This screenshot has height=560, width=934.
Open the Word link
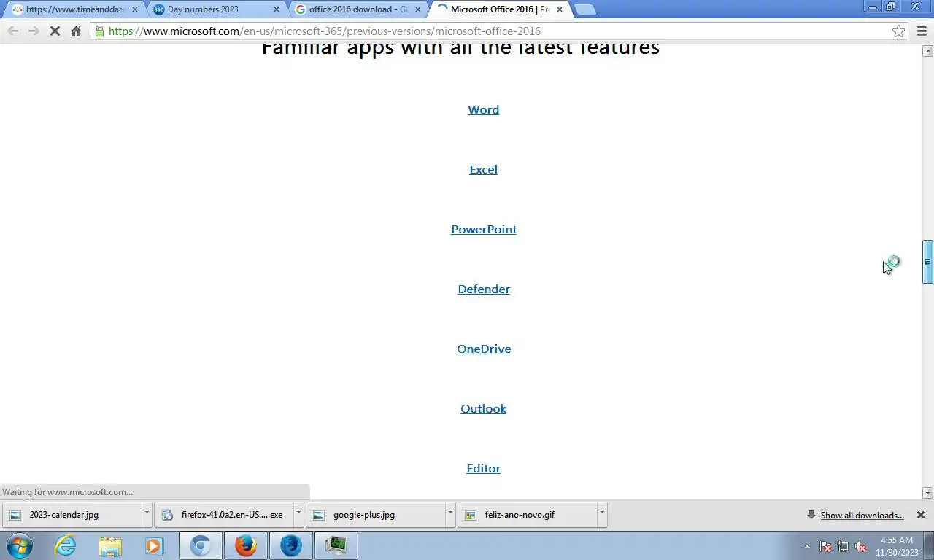483,109
